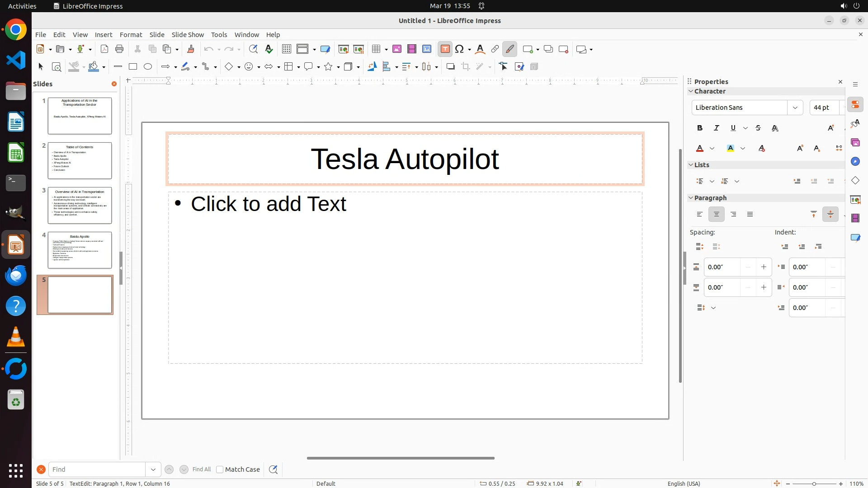
Task: Click the Insert Table icon
Action: coord(376,49)
